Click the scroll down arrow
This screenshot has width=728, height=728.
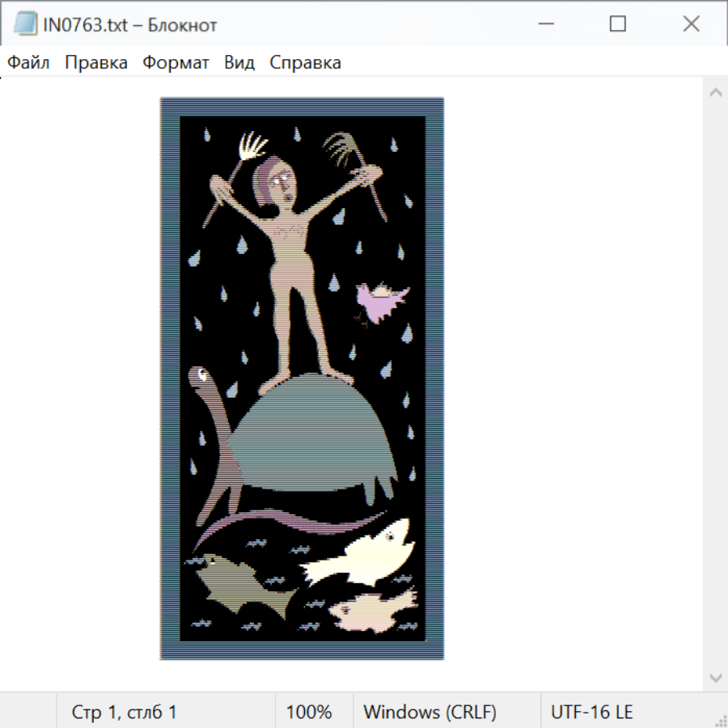[715, 677]
